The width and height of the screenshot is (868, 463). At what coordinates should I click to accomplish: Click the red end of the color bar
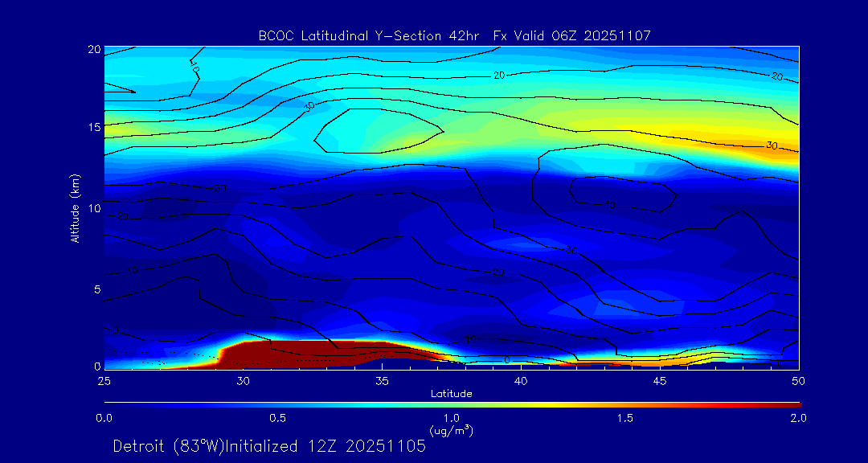click(792, 404)
